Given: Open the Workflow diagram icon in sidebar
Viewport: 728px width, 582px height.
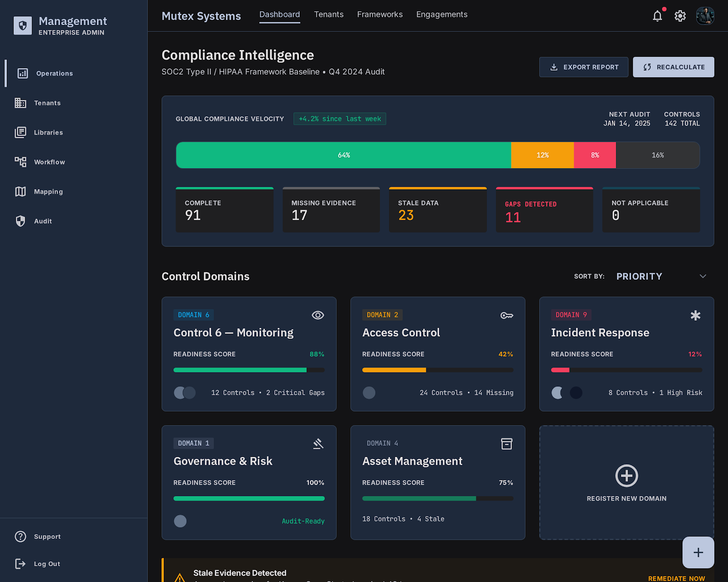Looking at the screenshot, I should [x=20, y=162].
